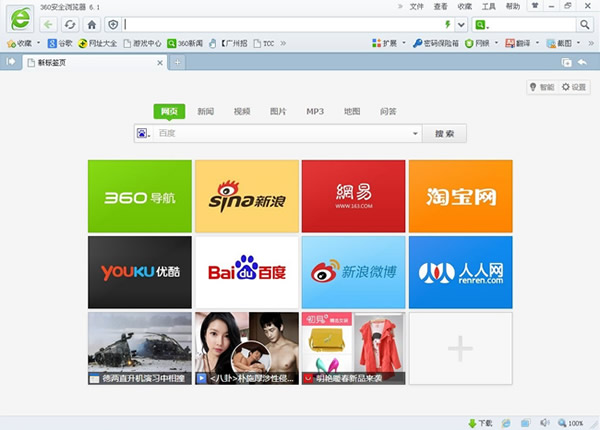Click the 搜索 search button

444,133
